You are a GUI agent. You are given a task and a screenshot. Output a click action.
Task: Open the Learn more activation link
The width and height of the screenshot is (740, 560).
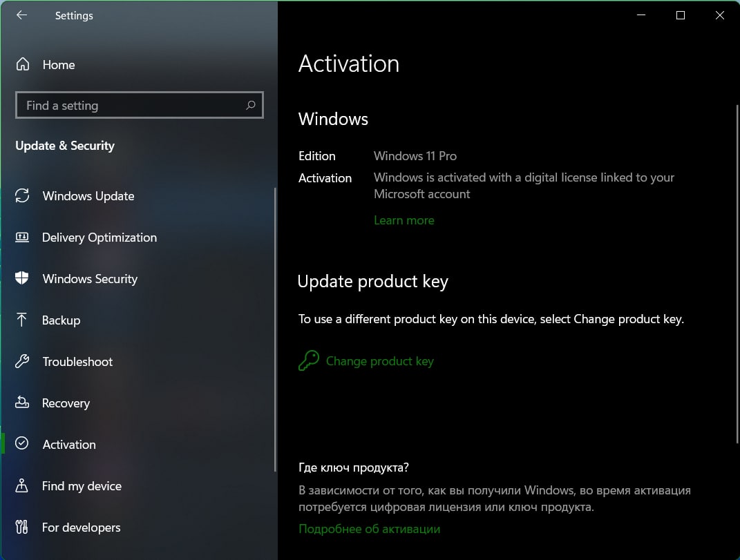click(404, 220)
